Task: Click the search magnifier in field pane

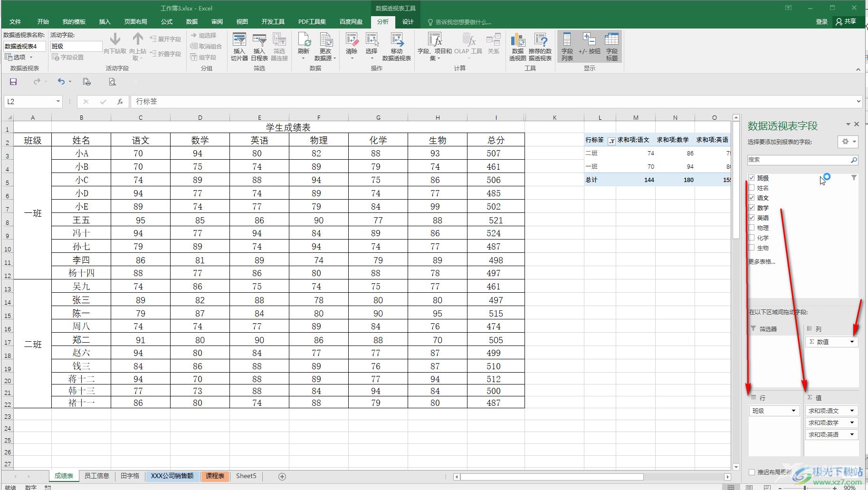Action: click(854, 160)
